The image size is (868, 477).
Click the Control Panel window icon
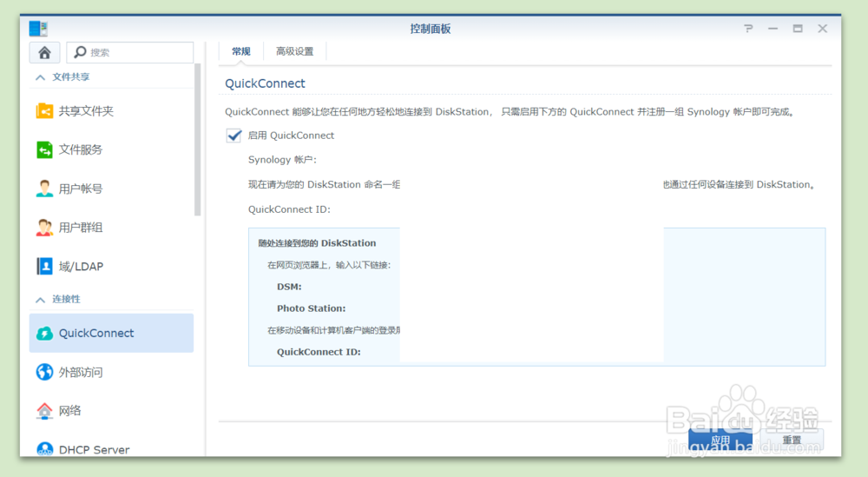38,29
